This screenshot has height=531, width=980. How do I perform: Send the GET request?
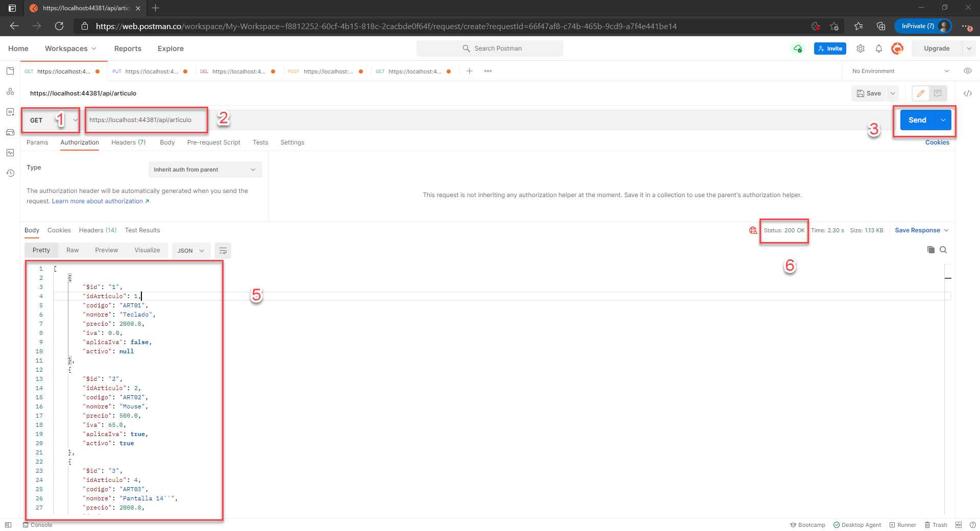[x=917, y=120]
